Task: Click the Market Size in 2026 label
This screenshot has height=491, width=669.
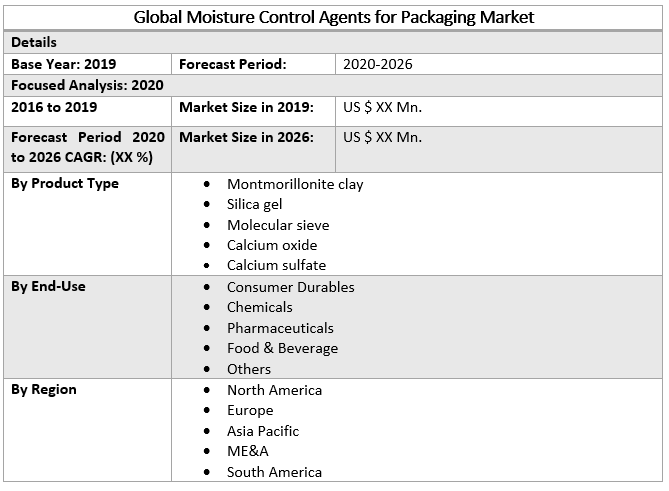Action: pyautogui.click(x=246, y=137)
